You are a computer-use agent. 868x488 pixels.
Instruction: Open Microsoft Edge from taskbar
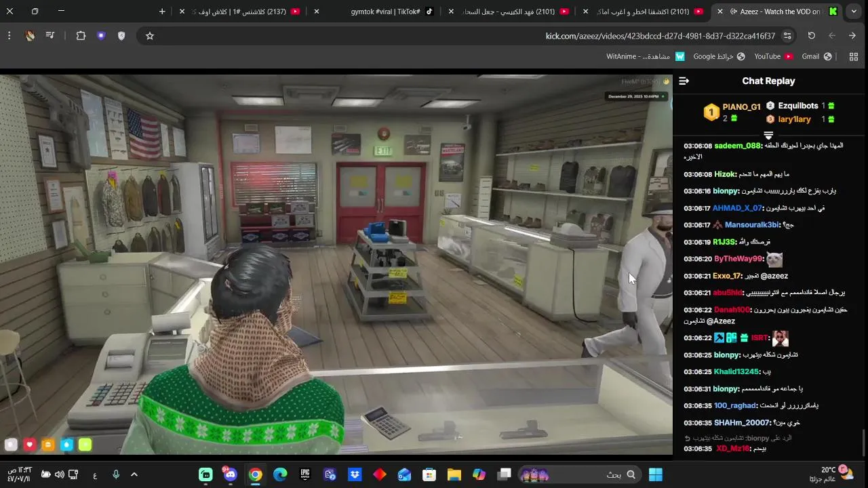click(x=280, y=474)
